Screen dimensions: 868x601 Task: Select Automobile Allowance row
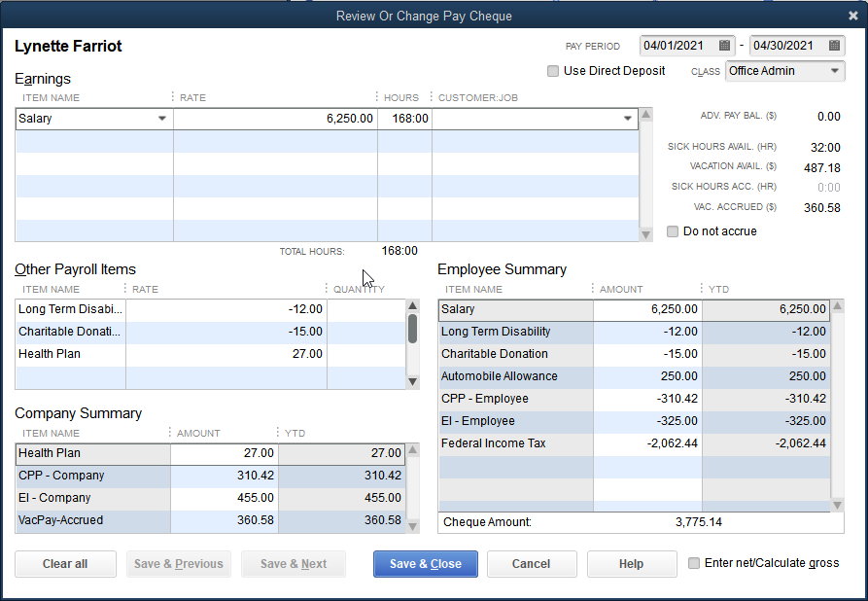(635, 376)
